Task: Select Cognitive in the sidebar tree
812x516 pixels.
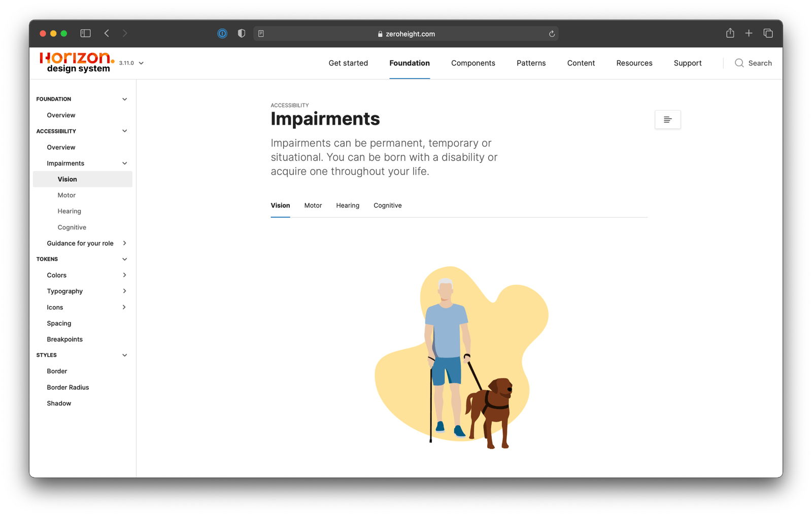Action: [72, 227]
